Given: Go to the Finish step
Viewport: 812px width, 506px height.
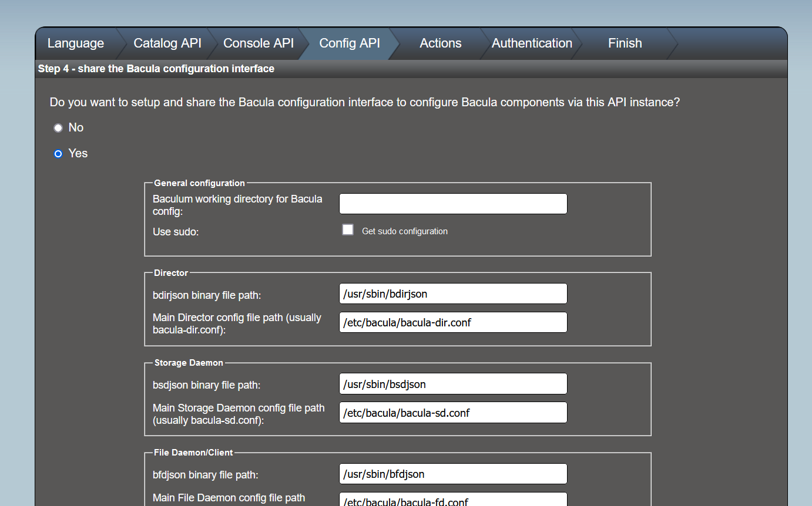Looking at the screenshot, I should tap(625, 43).
